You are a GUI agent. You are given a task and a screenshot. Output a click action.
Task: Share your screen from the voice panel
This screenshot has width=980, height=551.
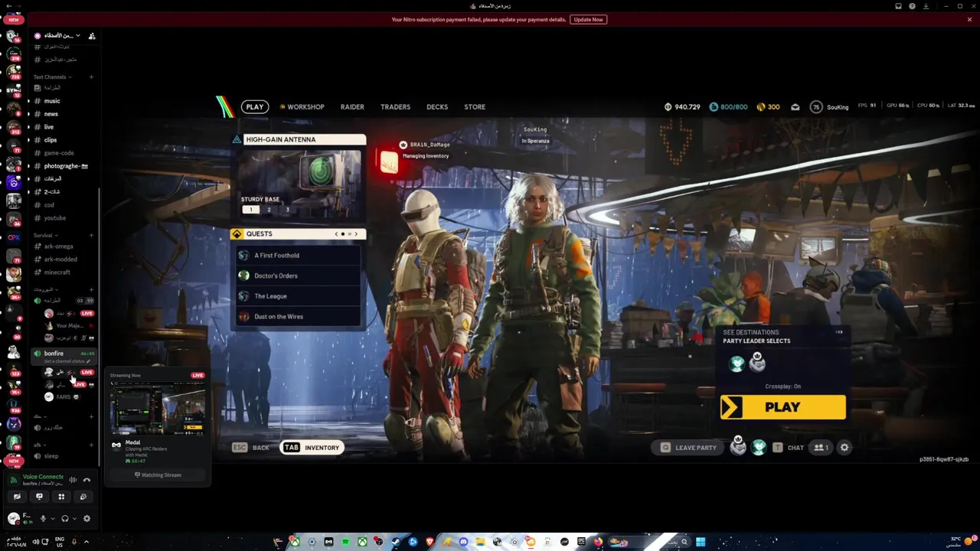point(39,497)
